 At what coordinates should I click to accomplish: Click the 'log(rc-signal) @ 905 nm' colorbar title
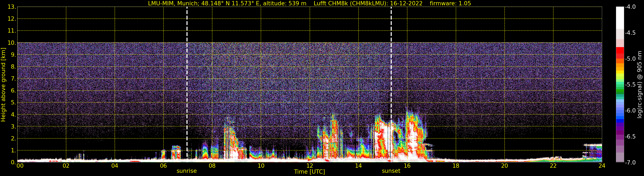[640, 85]
